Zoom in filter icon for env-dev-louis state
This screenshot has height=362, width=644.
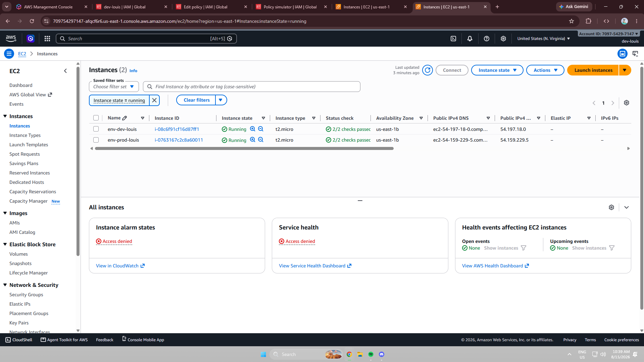(x=253, y=129)
